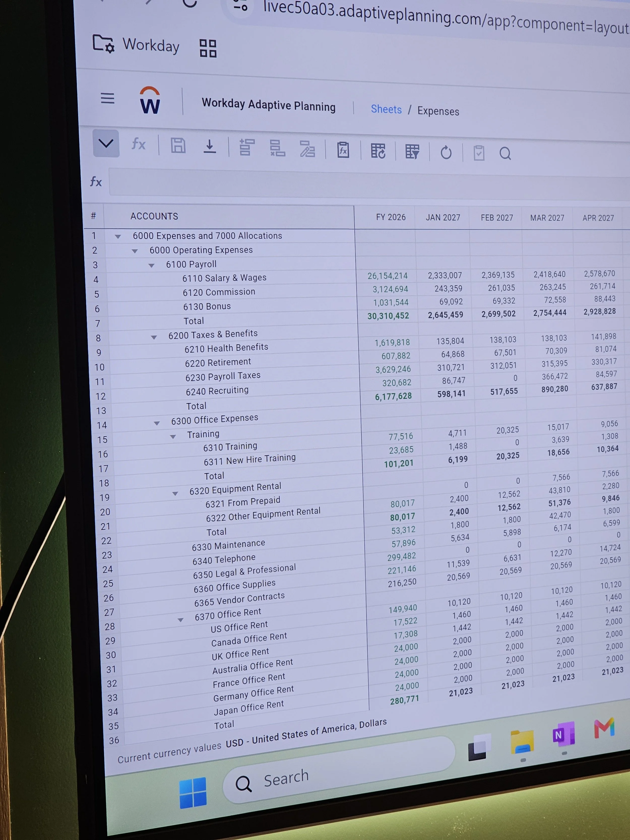Click the table refresh settings icon
630x840 pixels.
[378, 151]
